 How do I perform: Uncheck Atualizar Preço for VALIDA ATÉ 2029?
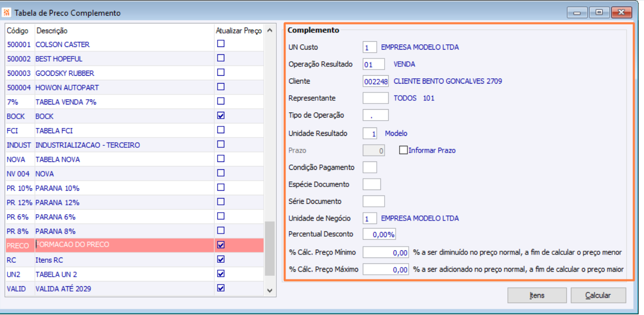[x=221, y=287]
